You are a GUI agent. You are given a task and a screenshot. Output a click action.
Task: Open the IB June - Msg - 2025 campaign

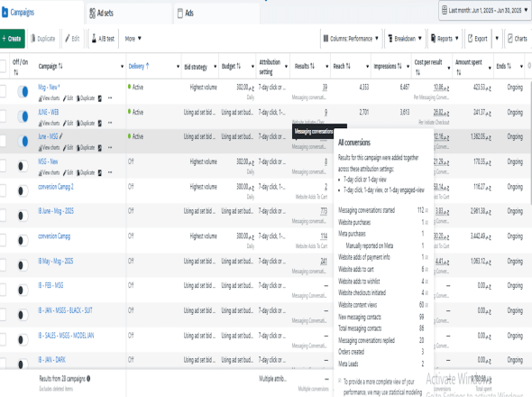coord(56,211)
